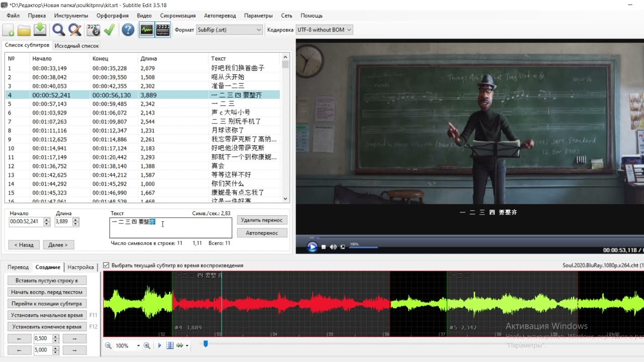Open the Формат SubRip dropdown
Viewport: 644px width, 362px height.
[x=229, y=30]
